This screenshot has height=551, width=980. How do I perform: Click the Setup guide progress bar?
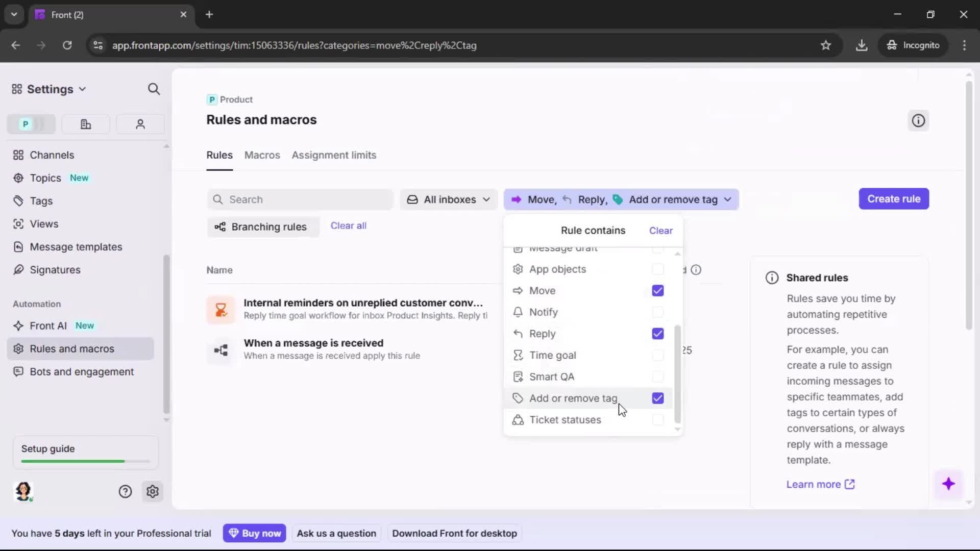click(x=84, y=461)
